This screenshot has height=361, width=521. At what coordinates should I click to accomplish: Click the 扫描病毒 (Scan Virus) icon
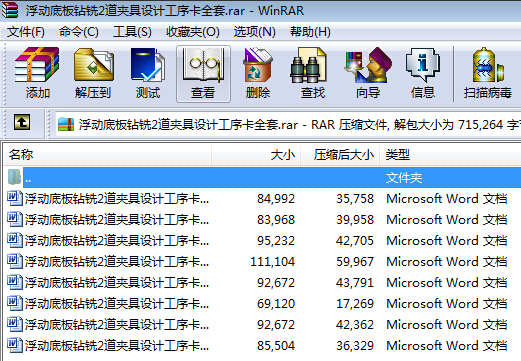pyautogui.click(x=487, y=65)
